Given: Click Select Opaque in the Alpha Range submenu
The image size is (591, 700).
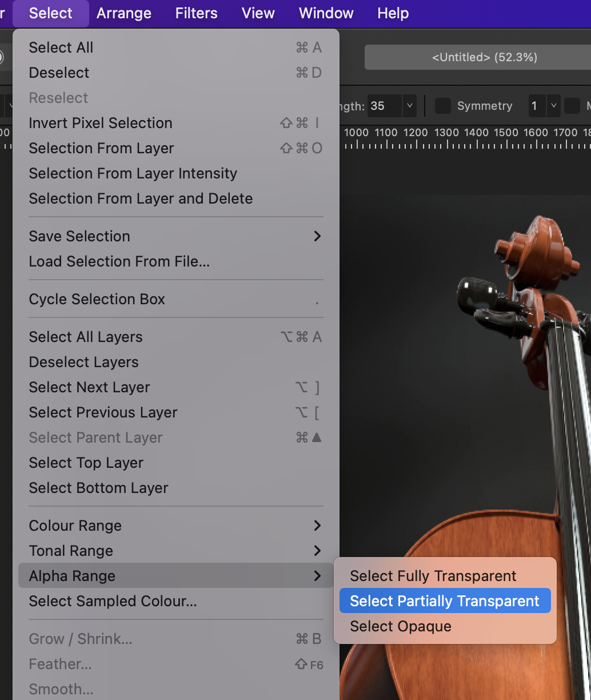Looking at the screenshot, I should point(400,626).
